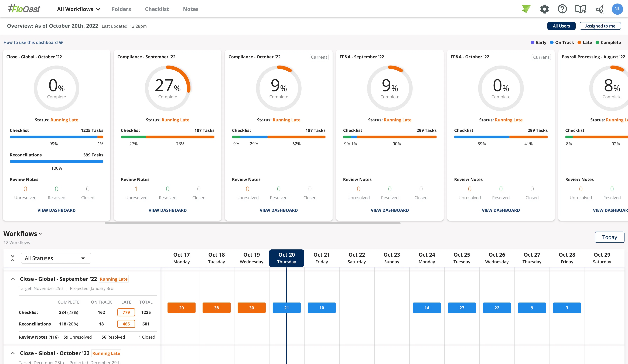
Task: Click the paper plane announcements icon
Action: click(x=599, y=9)
